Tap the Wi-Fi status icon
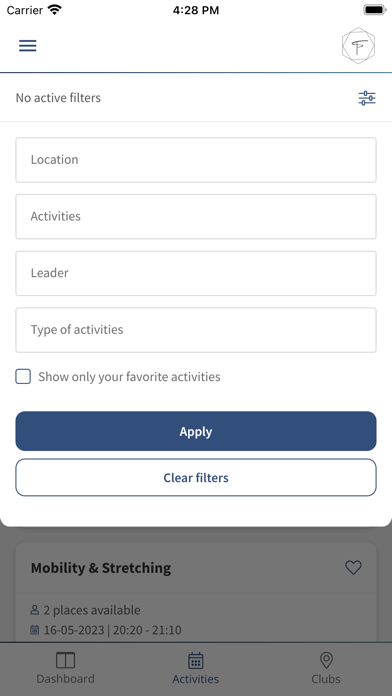 55,10
